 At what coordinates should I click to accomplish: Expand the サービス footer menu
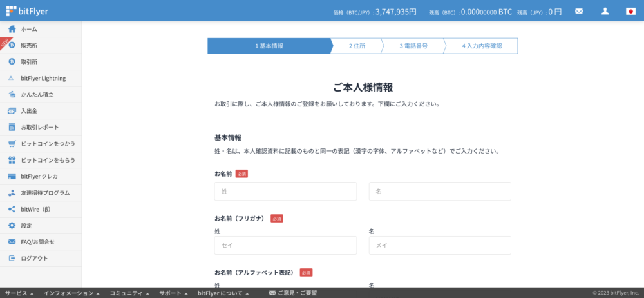(x=19, y=293)
